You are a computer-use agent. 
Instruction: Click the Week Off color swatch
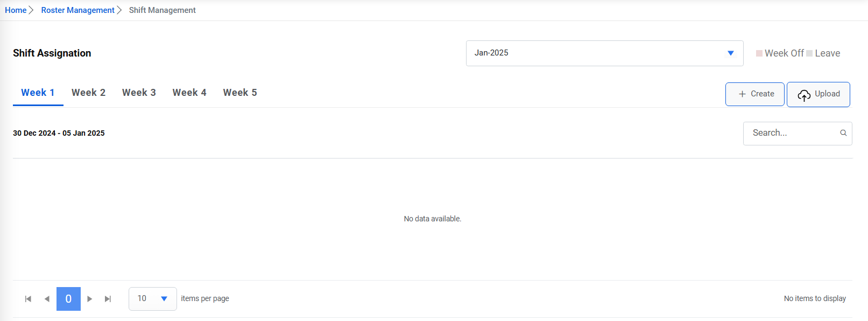(759, 53)
